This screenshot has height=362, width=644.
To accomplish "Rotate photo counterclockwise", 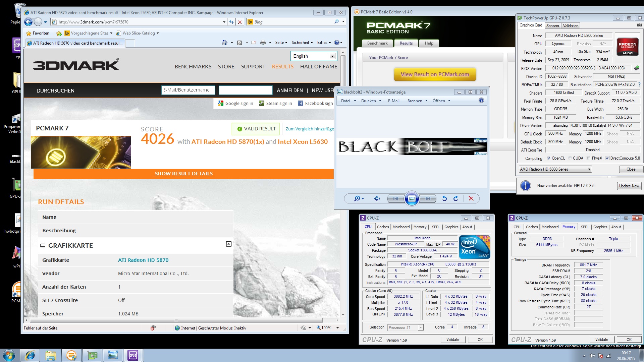I will pos(444,198).
